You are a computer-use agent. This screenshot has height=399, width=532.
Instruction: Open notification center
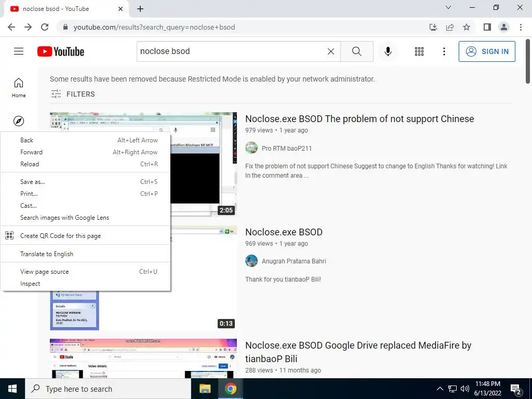[x=516, y=389]
